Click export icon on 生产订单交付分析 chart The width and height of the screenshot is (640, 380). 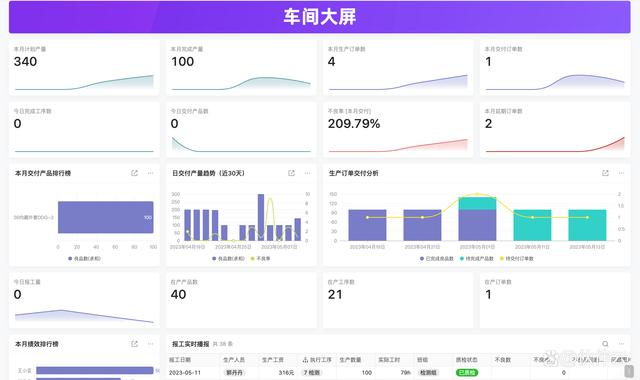605,173
